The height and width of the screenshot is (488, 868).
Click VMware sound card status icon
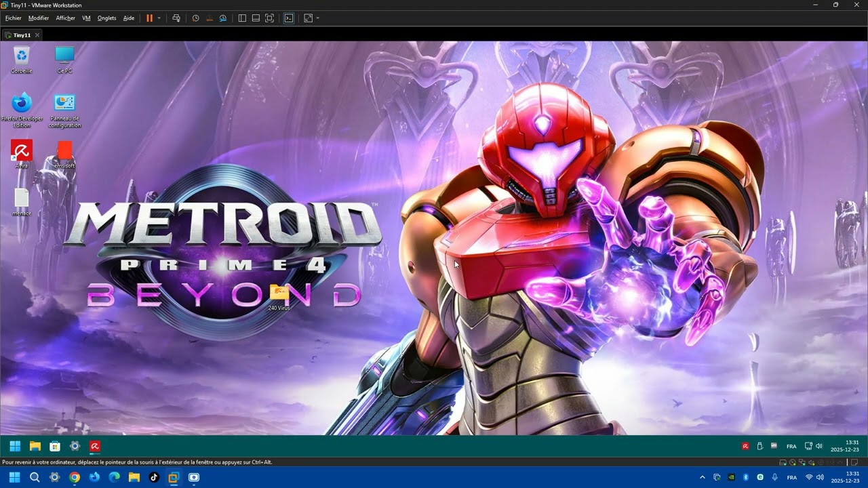click(812, 462)
